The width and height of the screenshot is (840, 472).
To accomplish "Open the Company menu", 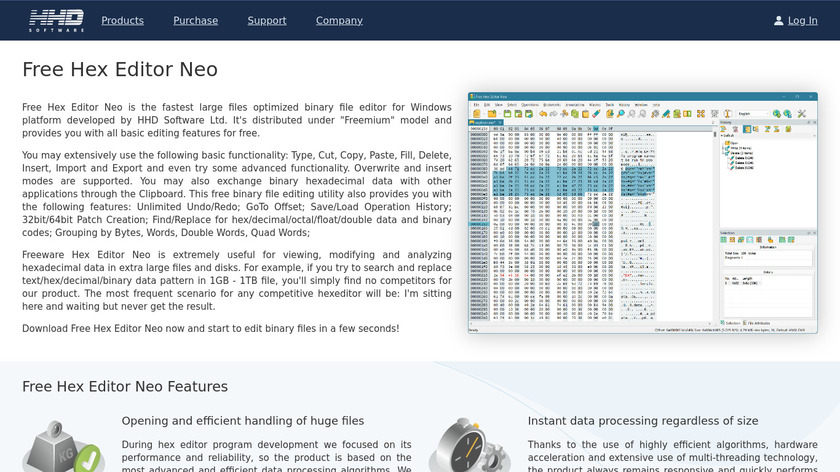I will [339, 20].
